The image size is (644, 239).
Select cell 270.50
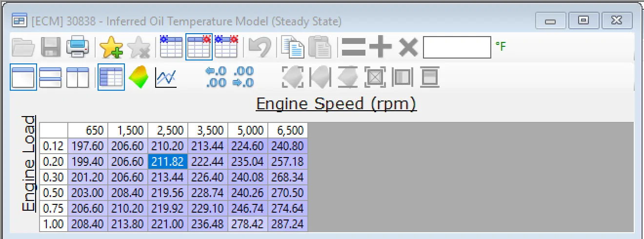tap(288, 193)
